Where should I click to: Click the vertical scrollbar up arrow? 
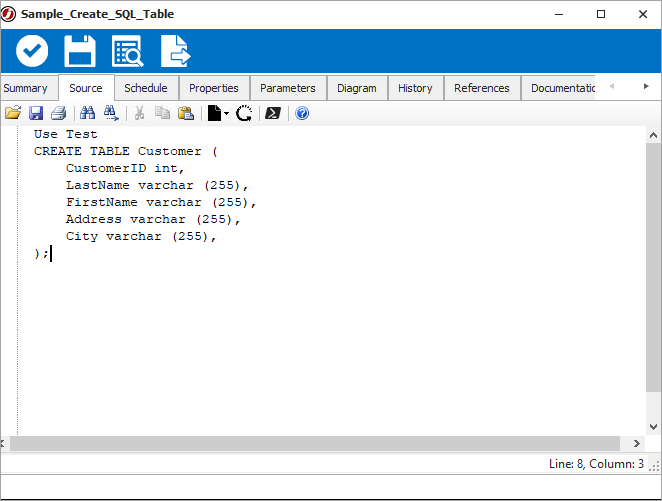653,135
